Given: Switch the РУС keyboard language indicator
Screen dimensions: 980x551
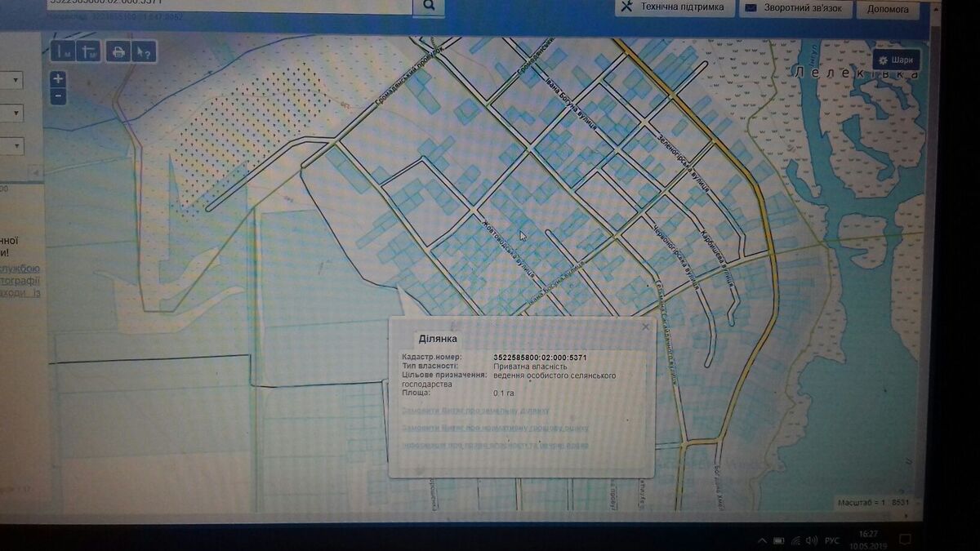Looking at the screenshot, I should tap(831, 540).
